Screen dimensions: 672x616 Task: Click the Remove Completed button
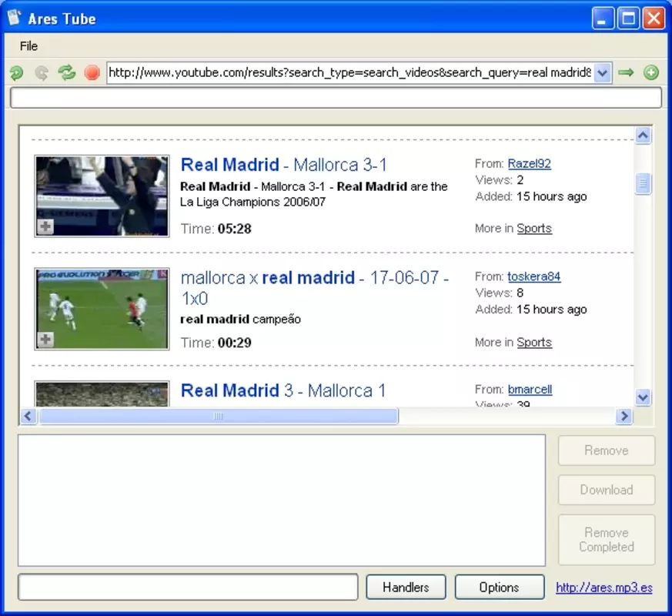(x=607, y=540)
